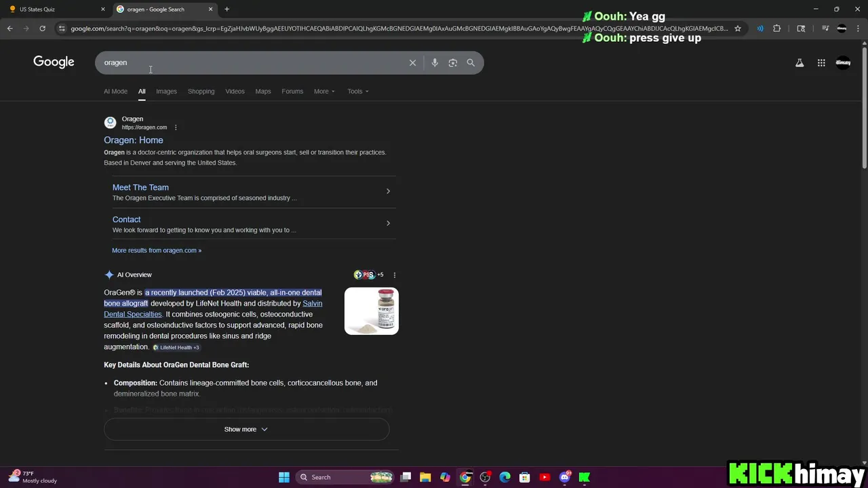This screenshot has width=868, height=488.
Task: Open Search Labs flask icon
Action: click(800, 62)
